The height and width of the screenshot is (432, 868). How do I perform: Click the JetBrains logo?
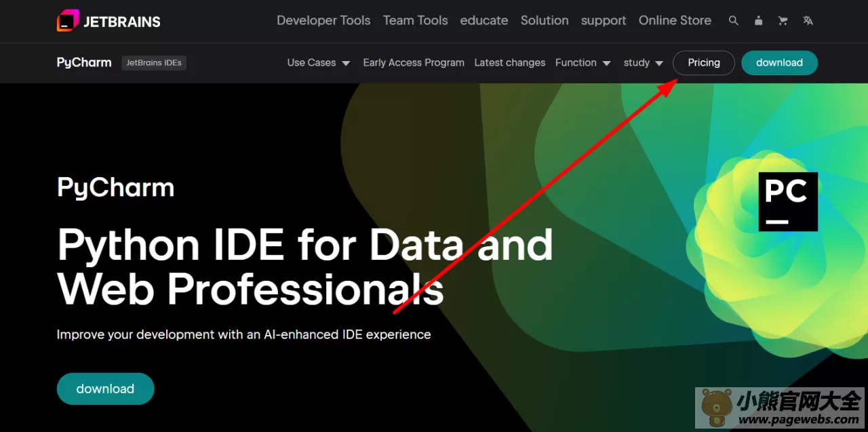pos(108,21)
